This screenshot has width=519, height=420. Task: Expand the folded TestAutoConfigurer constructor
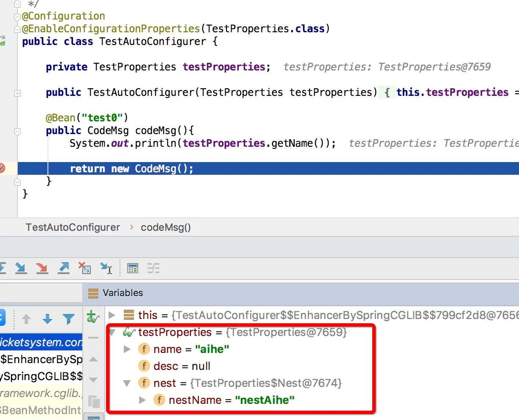coord(17,93)
